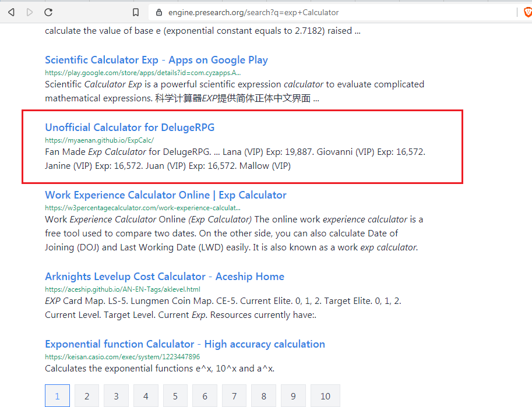Image resolution: width=532 pixels, height=407 pixels.
Task: Click the myaenan.github.io/ExpCalc green URL
Action: coord(100,140)
